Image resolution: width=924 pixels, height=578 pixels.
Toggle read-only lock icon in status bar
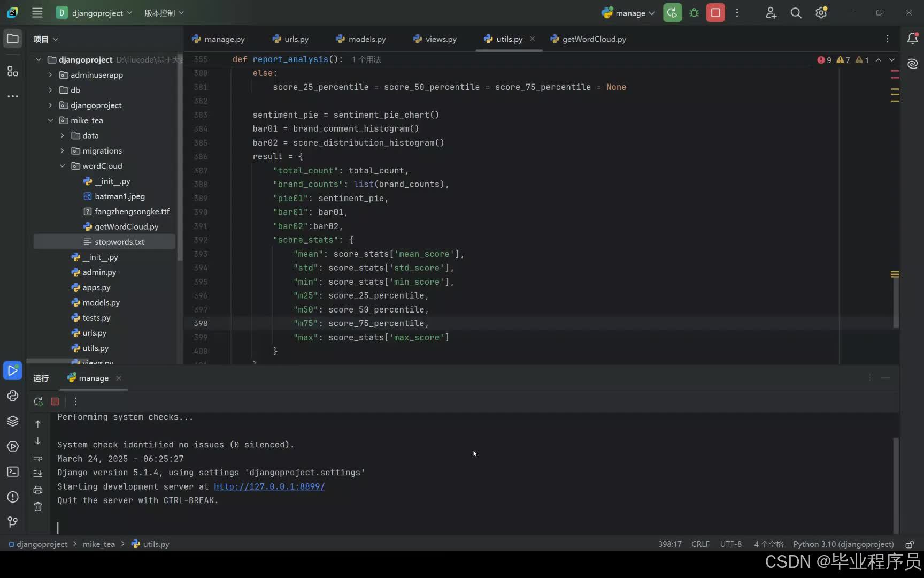pos(909,544)
